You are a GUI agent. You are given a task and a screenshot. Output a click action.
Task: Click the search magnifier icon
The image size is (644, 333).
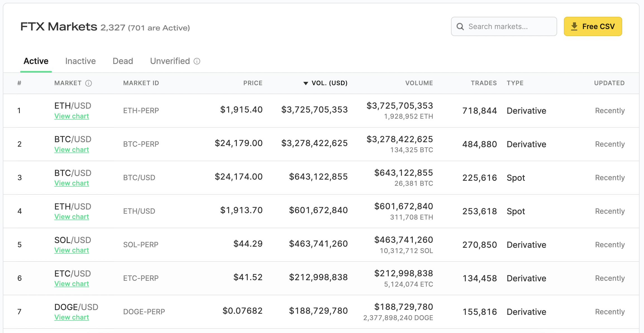click(x=460, y=27)
